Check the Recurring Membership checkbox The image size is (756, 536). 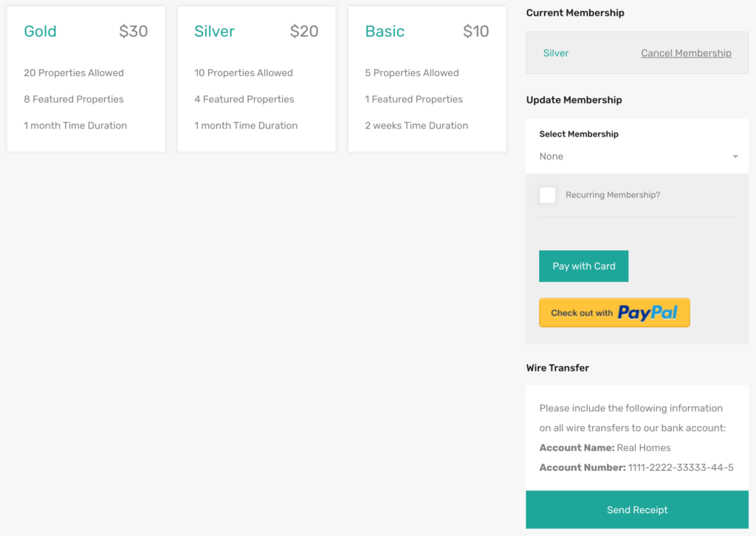547,195
